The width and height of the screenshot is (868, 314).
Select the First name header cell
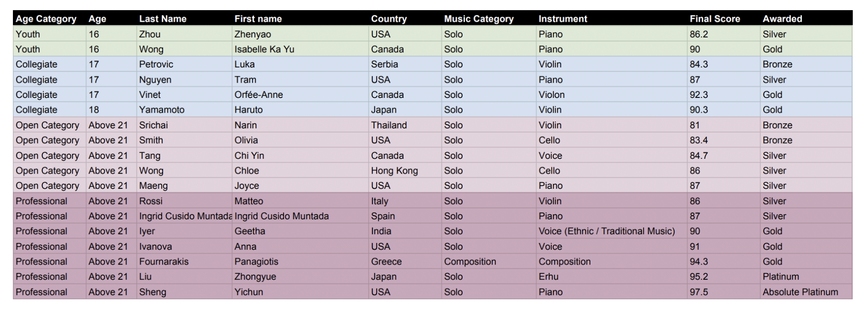(x=258, y=19)
